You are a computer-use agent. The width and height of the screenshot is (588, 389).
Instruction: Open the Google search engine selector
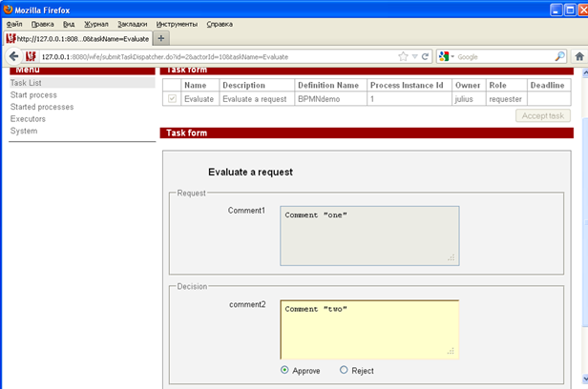coord(447,56)
